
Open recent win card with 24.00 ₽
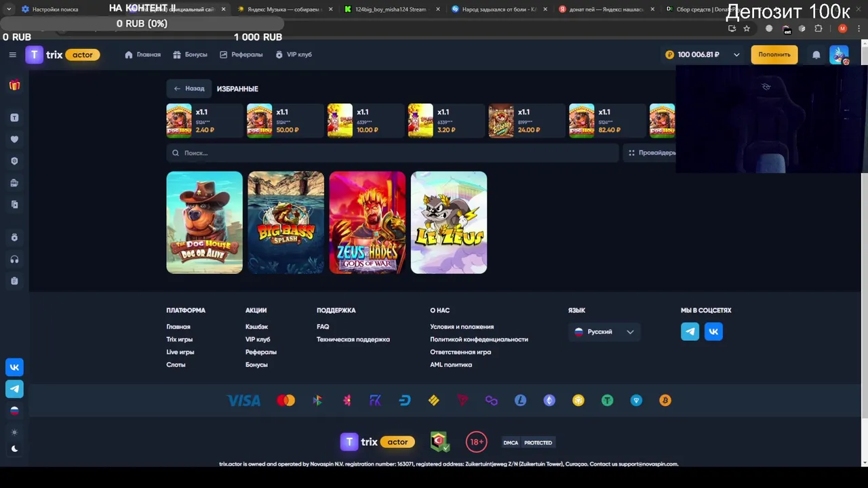tap(526, 121)
